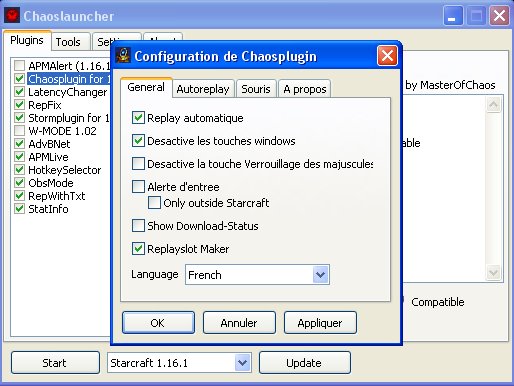Viewport: 514px width, 386px height.
Task: Uncheck the ObsMode plugin
Action: [x=19, y=183]
